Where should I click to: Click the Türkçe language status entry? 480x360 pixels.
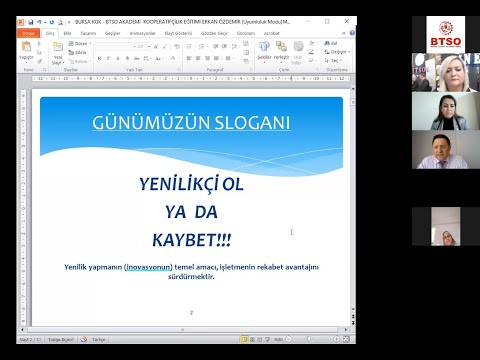coord(99,339)
